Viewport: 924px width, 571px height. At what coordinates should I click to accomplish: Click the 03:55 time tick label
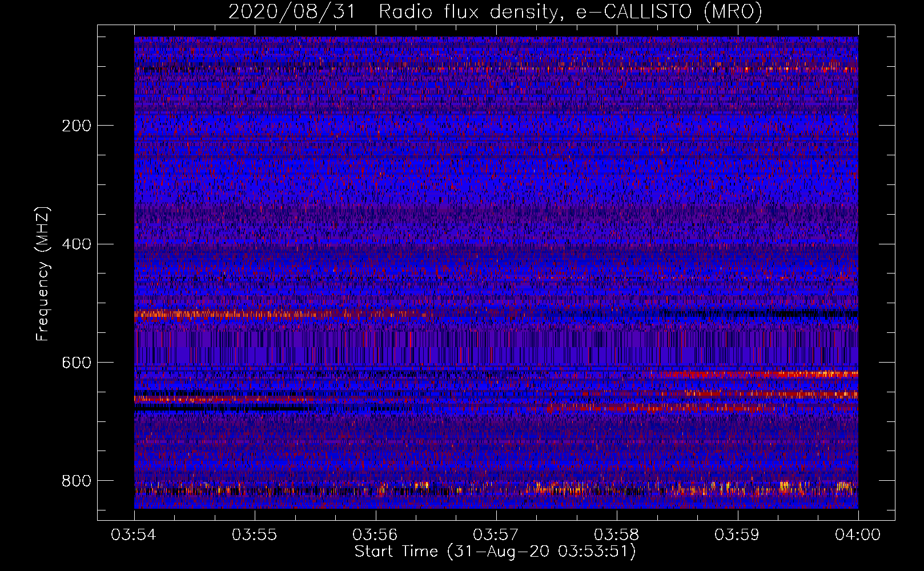(254, 534)
